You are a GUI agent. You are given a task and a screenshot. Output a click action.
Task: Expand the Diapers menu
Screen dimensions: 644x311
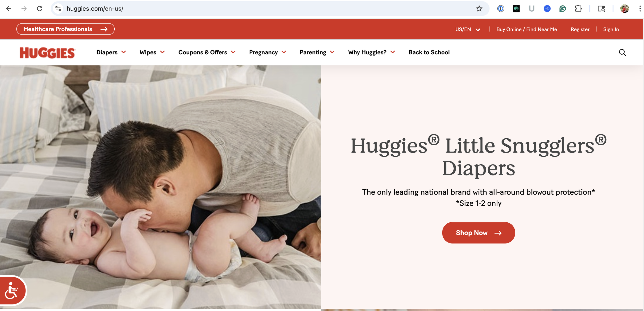111,53
